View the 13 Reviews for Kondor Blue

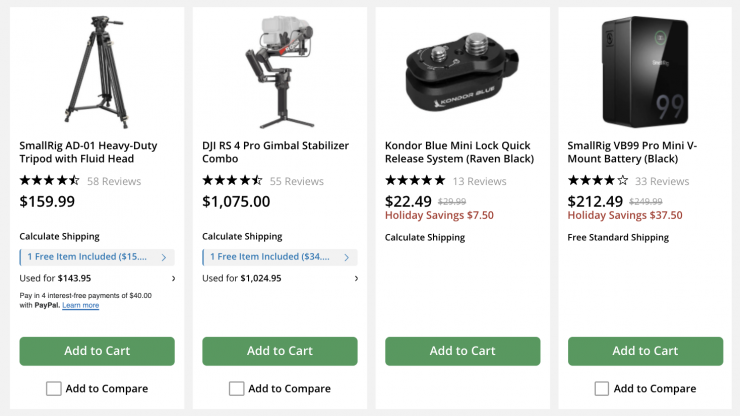click(479, 181)
